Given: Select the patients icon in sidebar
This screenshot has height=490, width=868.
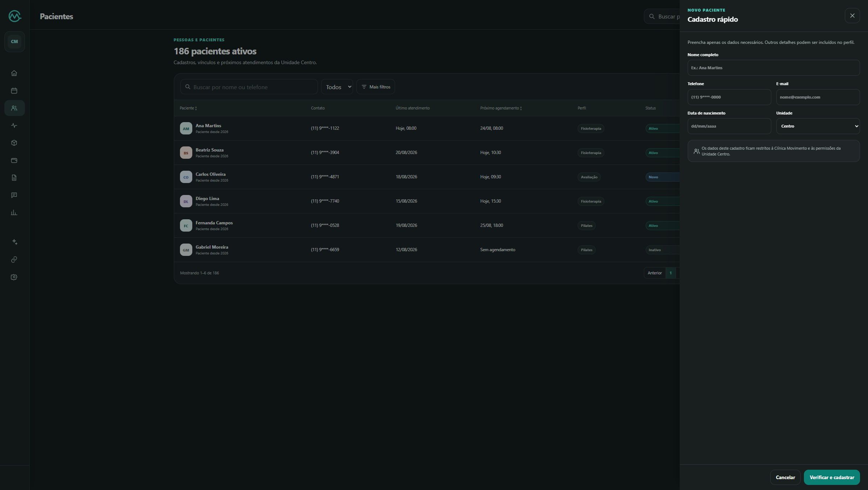Looking at the screenshot, I should [x=14, y=108].
